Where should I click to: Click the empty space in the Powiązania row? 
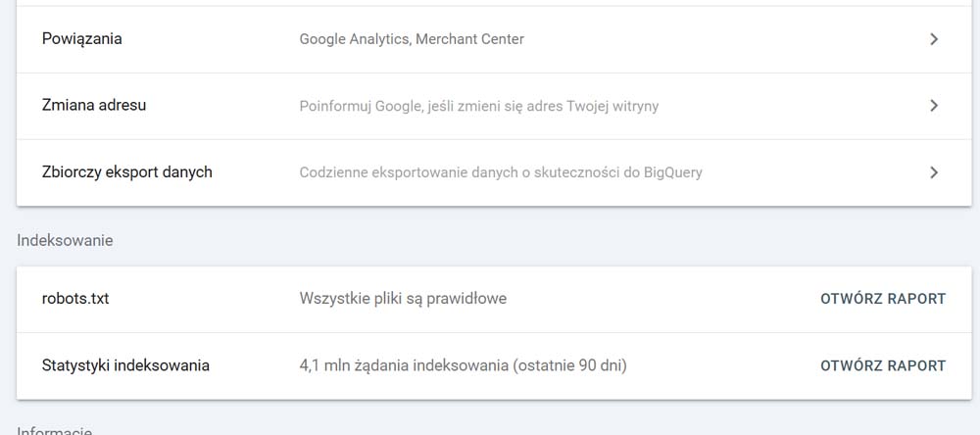coord(725,39)
